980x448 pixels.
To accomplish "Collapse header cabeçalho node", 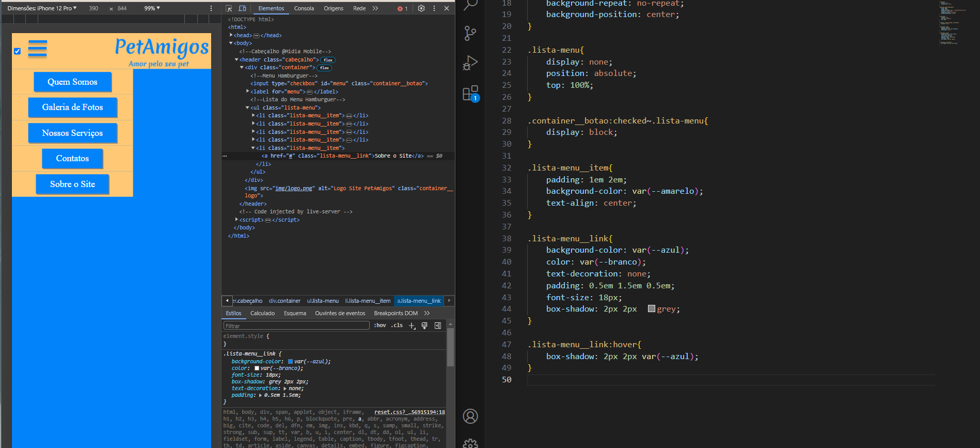I will point(236,60).
